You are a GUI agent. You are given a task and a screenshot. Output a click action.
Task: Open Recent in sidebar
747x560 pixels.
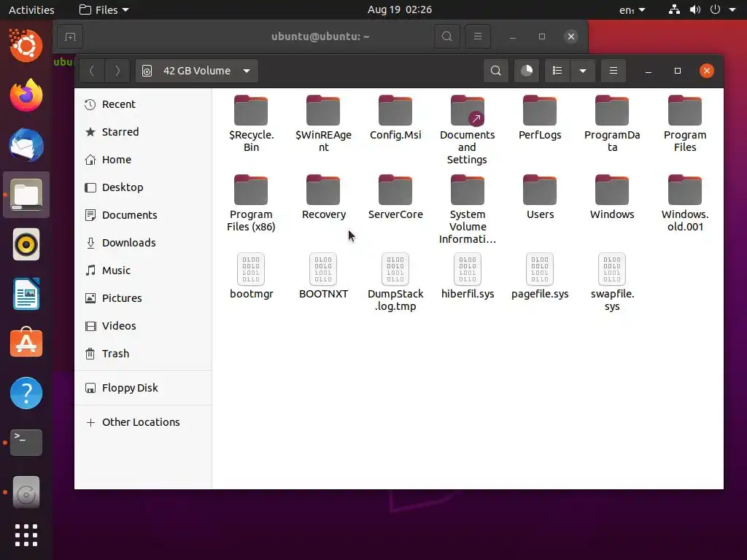[x=143, y=104]
